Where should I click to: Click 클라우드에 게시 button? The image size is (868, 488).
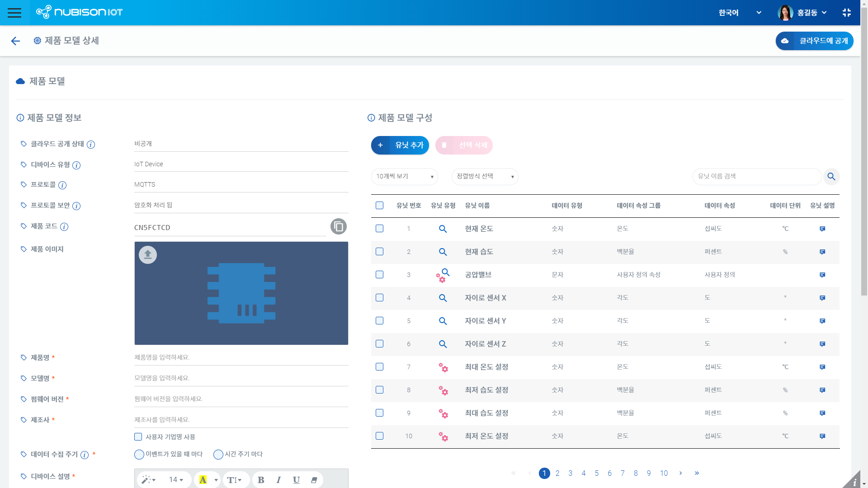(x=814, y=41)
